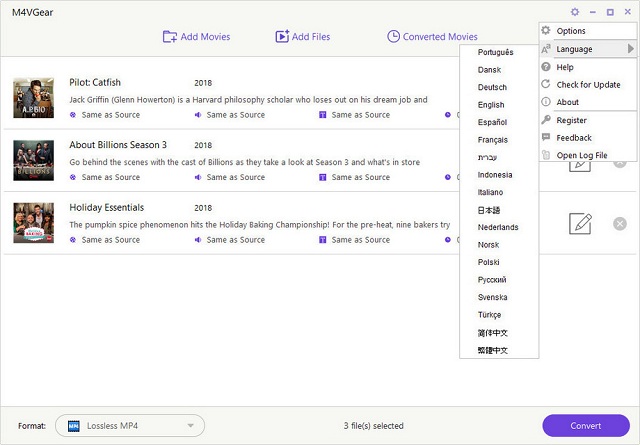Click the subtitle icon for Pilot: Catfish
Image resolution: width=640 pixels, height=445 pixels.
pyautogui.click(x=322, y=115)
